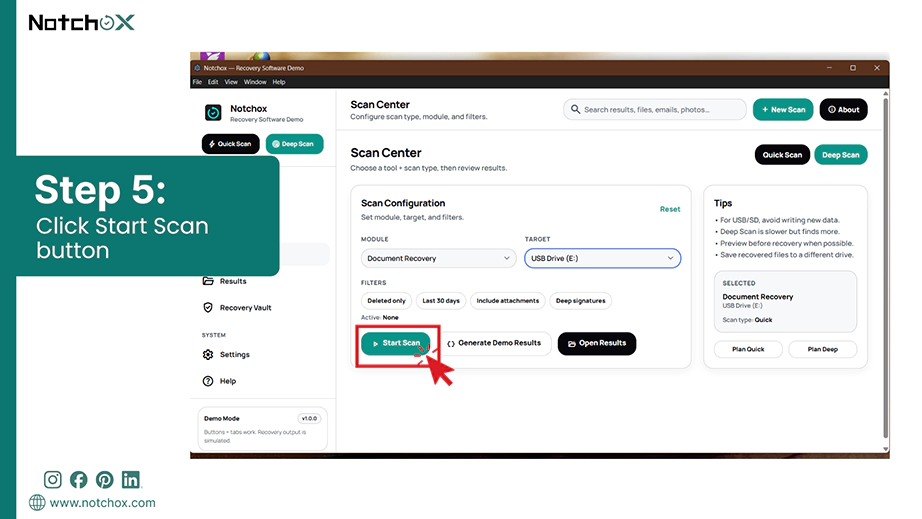
Task: Click Plan Deep button in Tips
Action: click(x=823, y=349)
